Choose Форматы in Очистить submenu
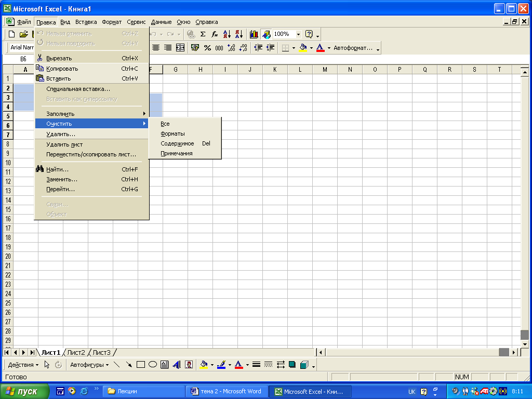The height and width of the screenshot is (399, 532). pyautogui.click(x=185, y=134)
